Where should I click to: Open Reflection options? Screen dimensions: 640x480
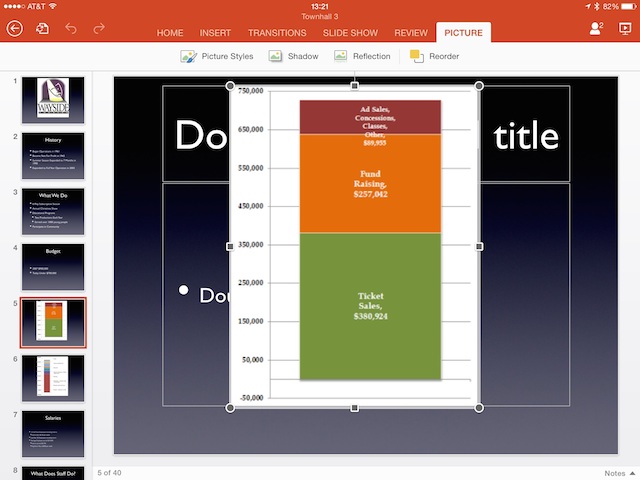click(362, 56)
